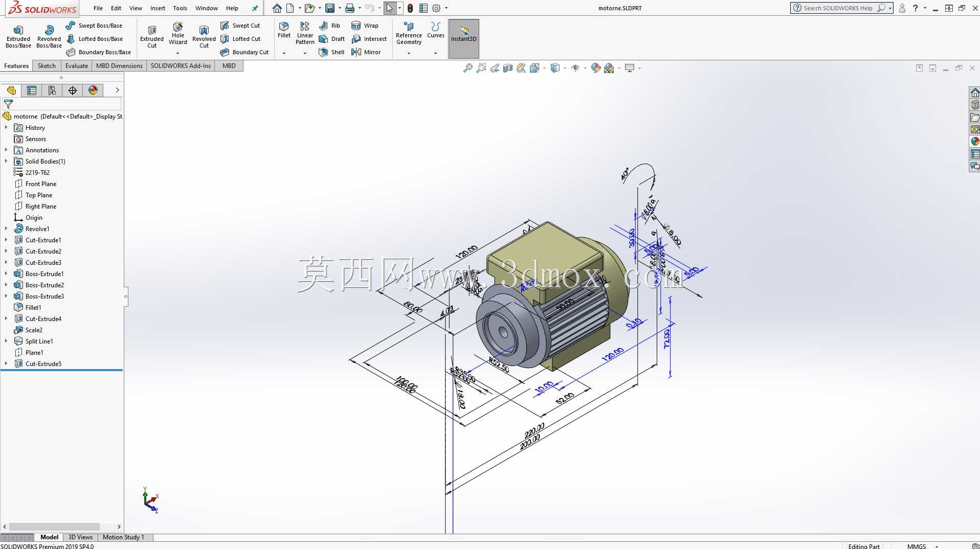980x549 pixels.
Task: Expand the Revolve1 feature
Action: point(6,229)
